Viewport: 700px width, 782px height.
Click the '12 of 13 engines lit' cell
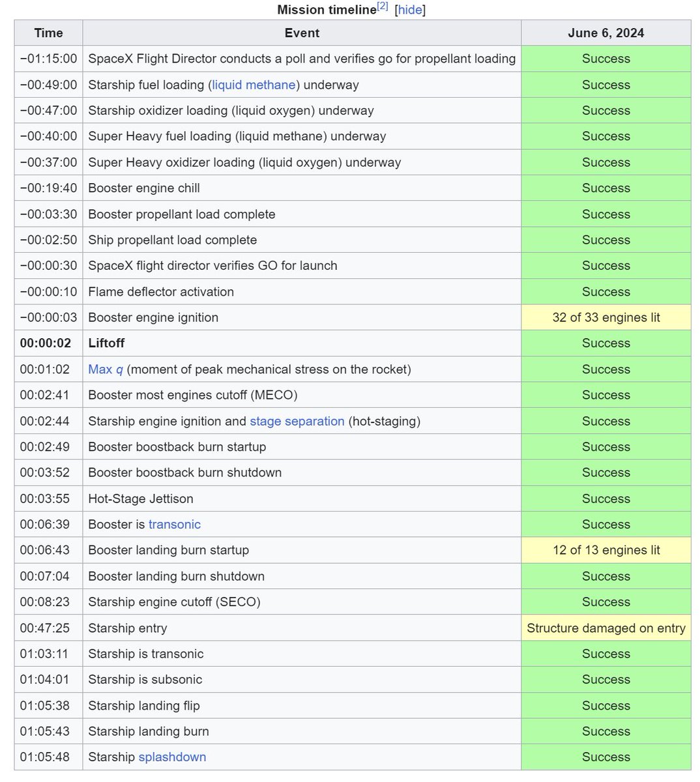click(606, 550)
